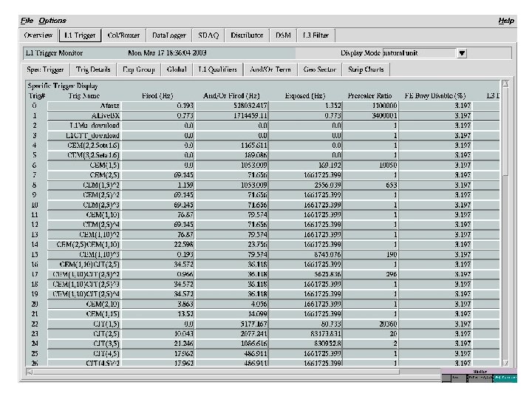The height and width of the screenshot is (399, 532).
Task: Open the Global sub-tab
Action: (x=177, y=69)
